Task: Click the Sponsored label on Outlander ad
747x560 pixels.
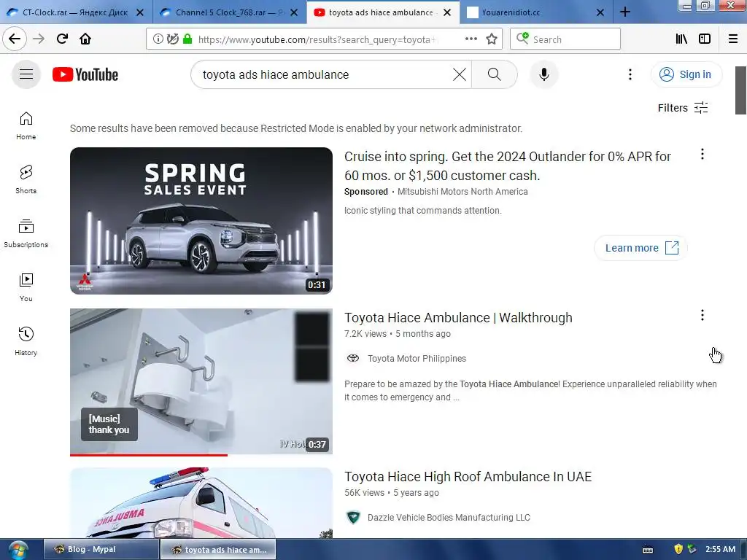Action: coord(366,192)
